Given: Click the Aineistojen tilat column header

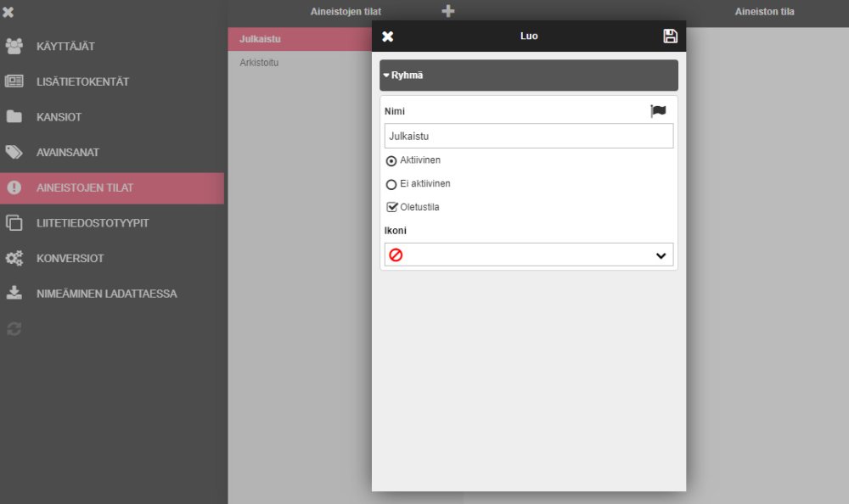Looking at the screenshot, I should 346,11.
